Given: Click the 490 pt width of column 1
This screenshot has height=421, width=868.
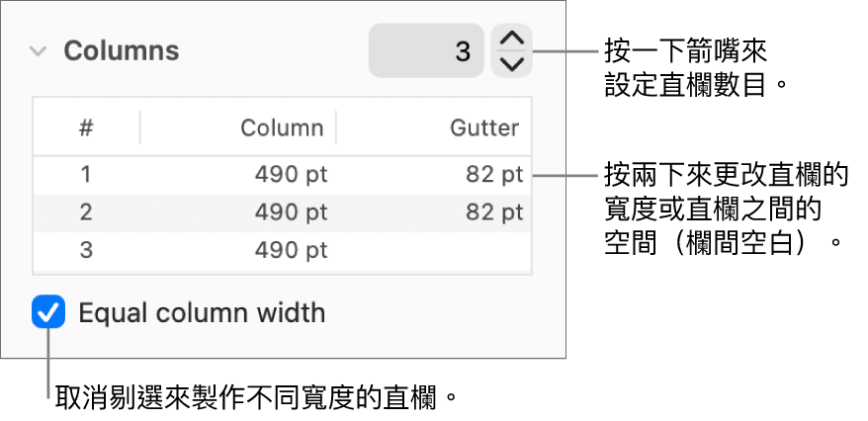Looking at the screenshot, I should (291, 175).
